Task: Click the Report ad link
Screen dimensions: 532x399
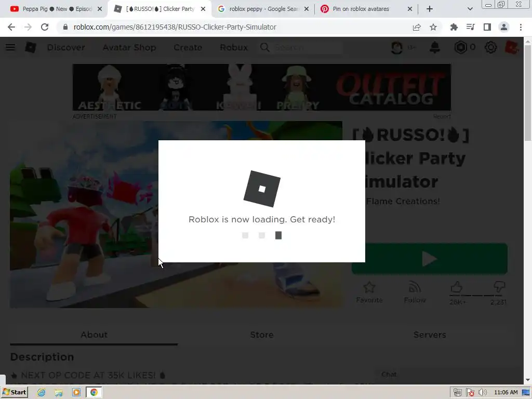Action: [x=442, y=116]
